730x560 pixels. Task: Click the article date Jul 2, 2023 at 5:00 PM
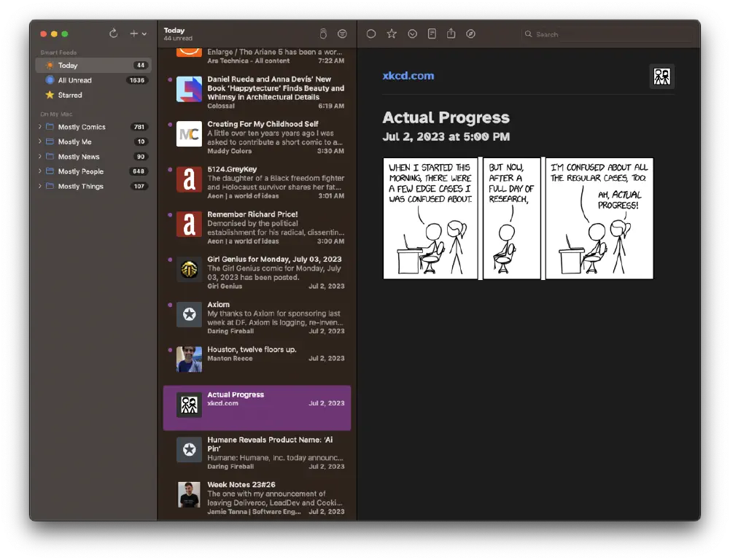pos(446,136)
